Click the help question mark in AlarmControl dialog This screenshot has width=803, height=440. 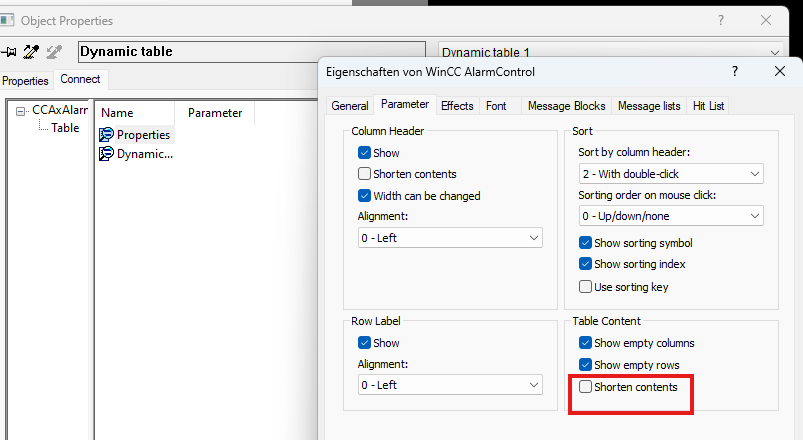[735, 71]
